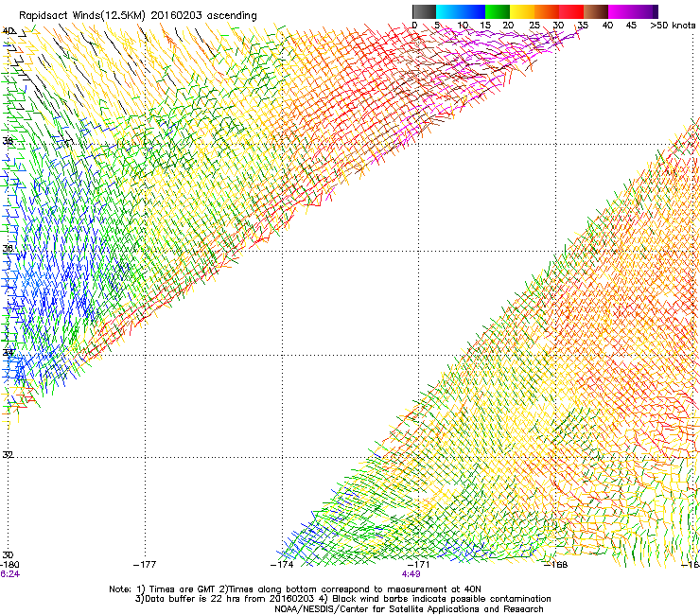Viewport: 700px width, 615px height.
Task: Select the orange 25–30 knots color segment
Action: 547,11
